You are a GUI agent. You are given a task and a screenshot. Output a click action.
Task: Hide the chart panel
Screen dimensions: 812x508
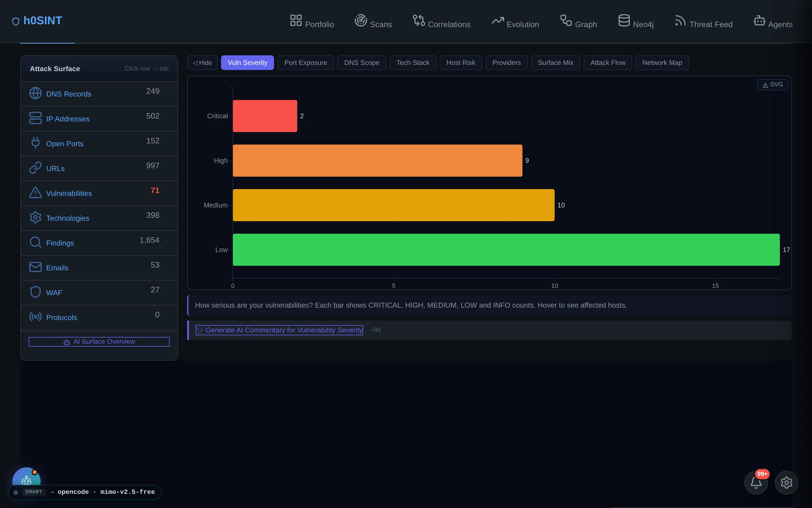202,63
